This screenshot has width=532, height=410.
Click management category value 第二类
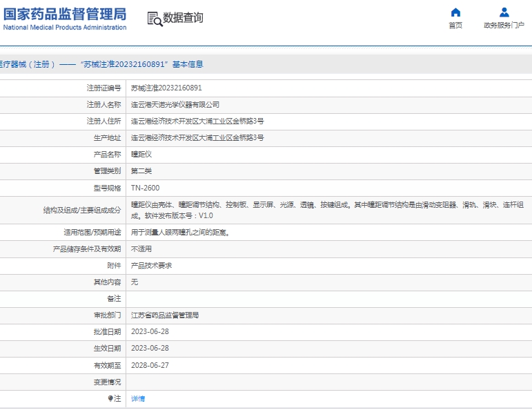[x=141, y=171]
